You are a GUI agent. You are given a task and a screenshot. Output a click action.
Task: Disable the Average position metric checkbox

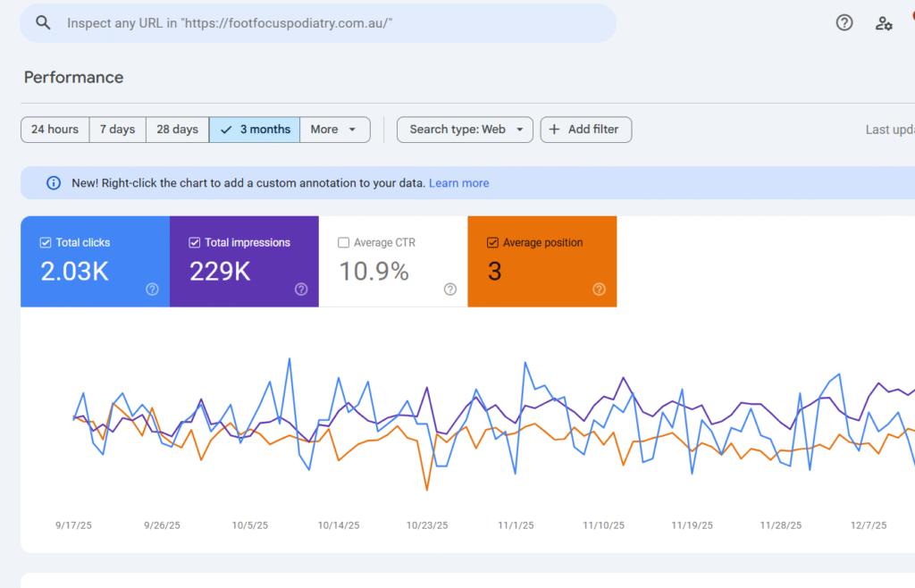coord(492,242)
